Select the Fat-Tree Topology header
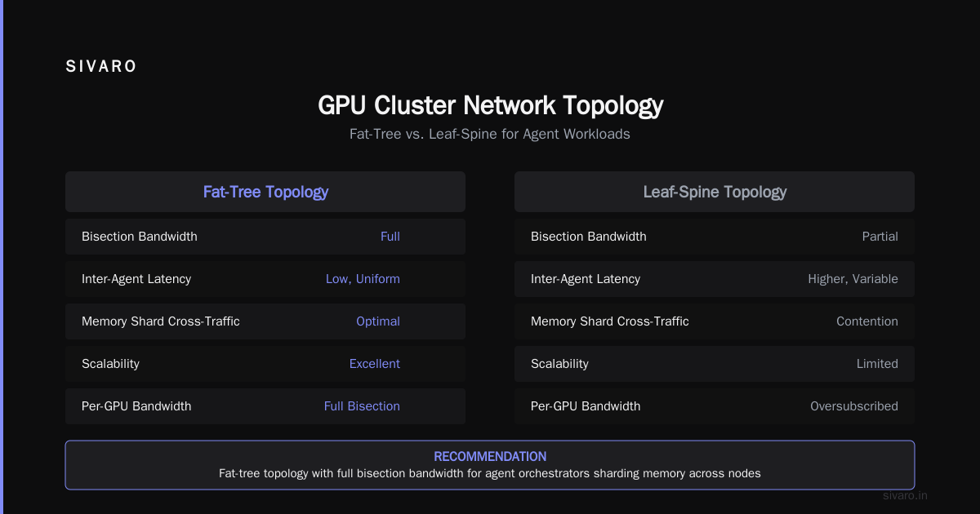The height and width of the screenshot is (514, 980). (x=265, y=192)
